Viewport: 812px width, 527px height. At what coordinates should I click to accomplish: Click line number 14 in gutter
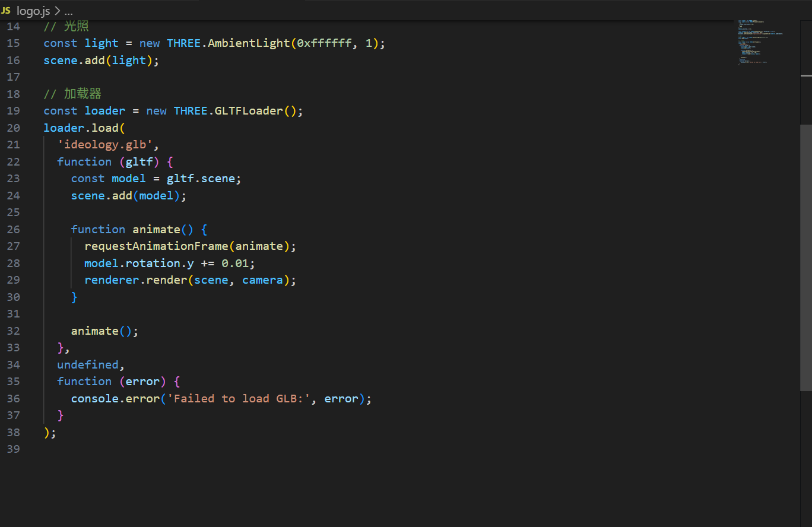pyautogui.click(x=13, y=26)
